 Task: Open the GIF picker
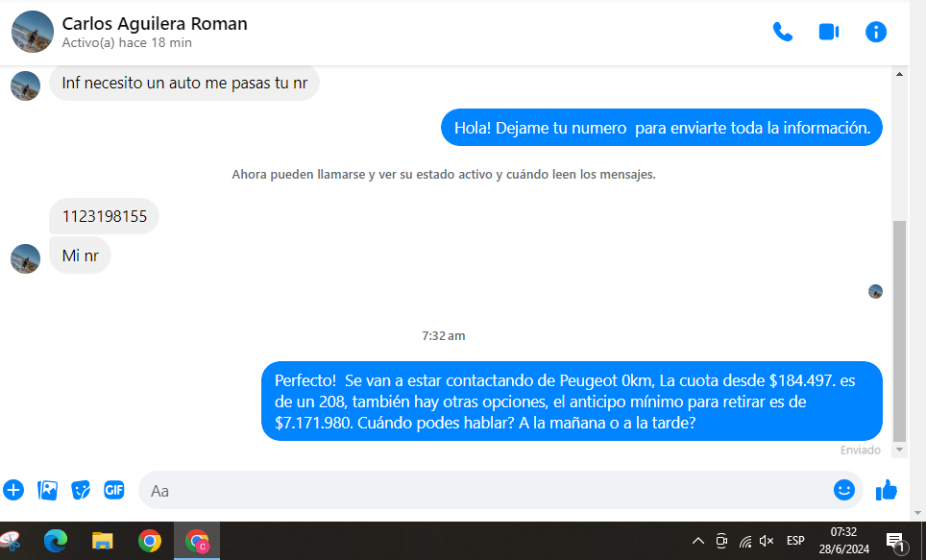[114, 490]
